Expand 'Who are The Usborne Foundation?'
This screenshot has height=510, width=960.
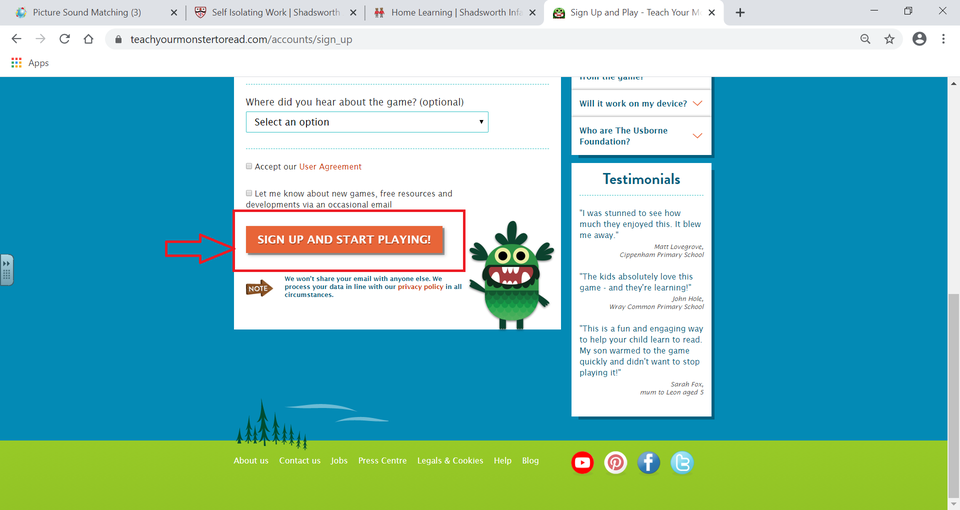click(x=641, y=136)
